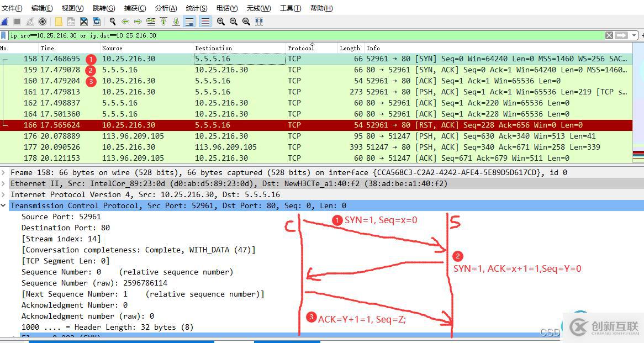644x343 pixels.
Task: Apply the display filter with arrow button
Action: click(x=621, y=35)
